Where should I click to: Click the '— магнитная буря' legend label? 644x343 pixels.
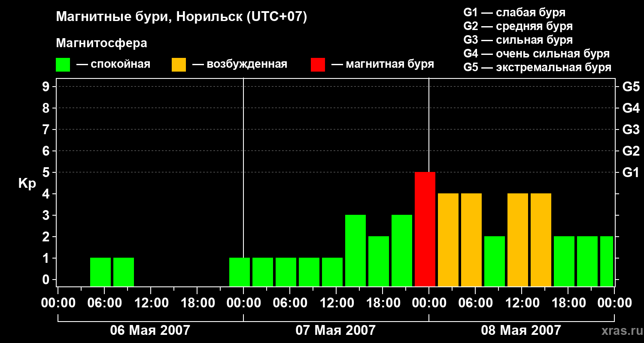click(x=383, y=65)
